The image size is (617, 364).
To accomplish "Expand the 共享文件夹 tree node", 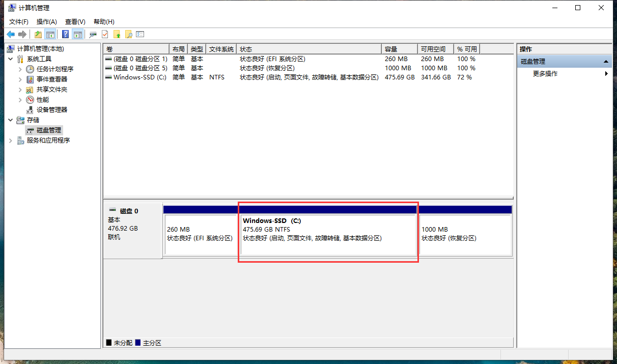I will (x=20, y=90).
